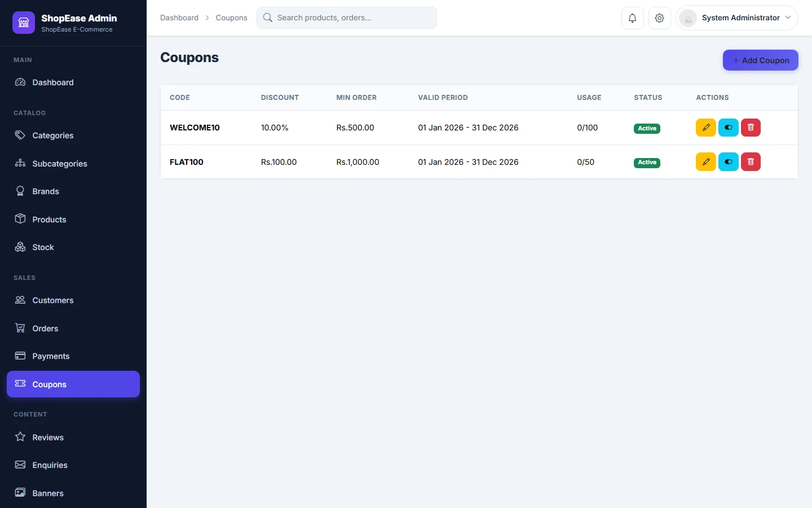Toggle status of the FLAT100 coupon
Image resolution: width=812 pixels, height=508 pixels.
click(x=729, y=162)
